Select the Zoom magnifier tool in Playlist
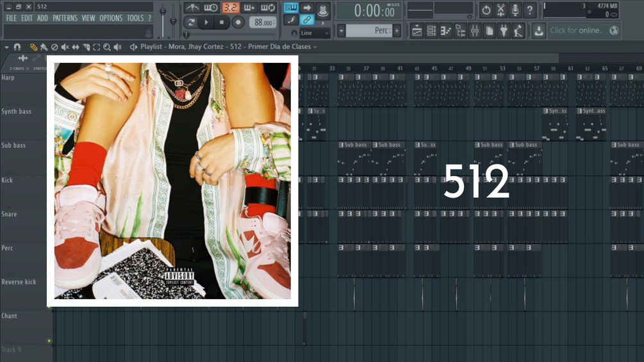This screenshot has width=644, height=362. (x=107, y=47)
